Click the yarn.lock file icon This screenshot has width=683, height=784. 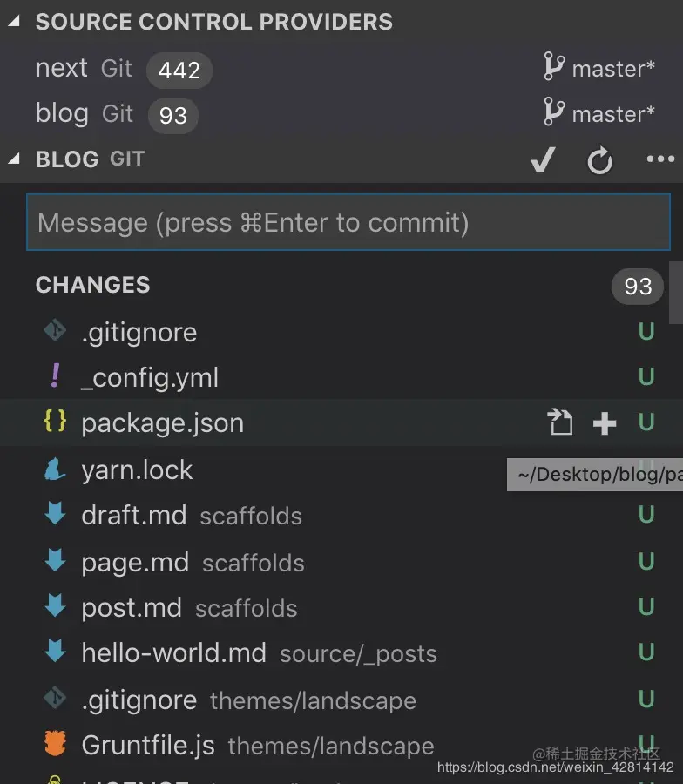point(55,470)
